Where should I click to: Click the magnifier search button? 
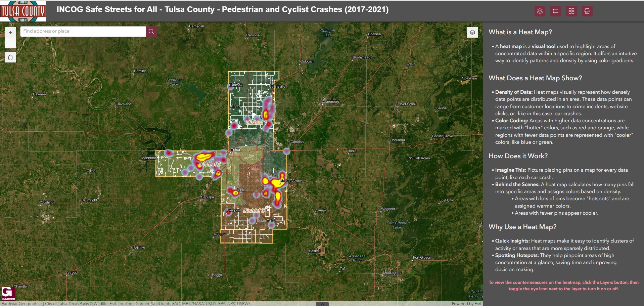[x=151, y=32]
